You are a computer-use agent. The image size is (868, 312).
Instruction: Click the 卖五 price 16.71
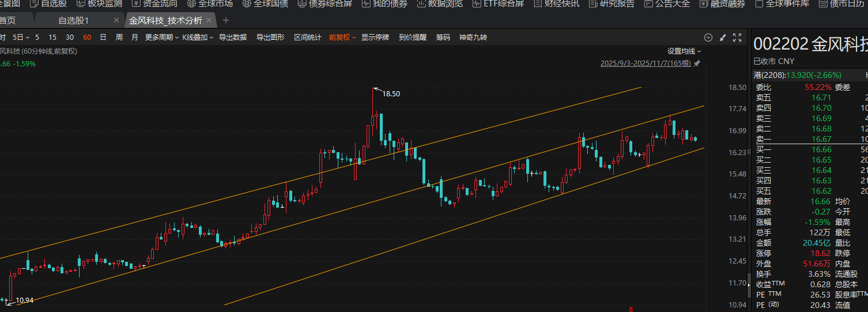point(822,97)
